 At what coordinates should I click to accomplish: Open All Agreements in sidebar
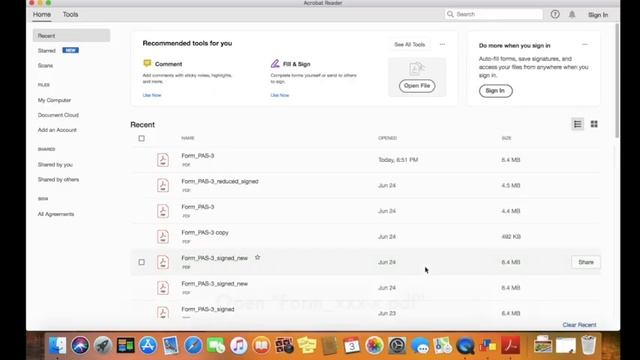56,214
